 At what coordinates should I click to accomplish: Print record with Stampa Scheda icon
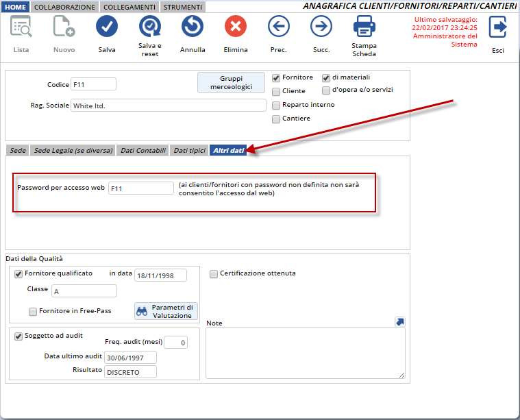(x=364, y=27)
